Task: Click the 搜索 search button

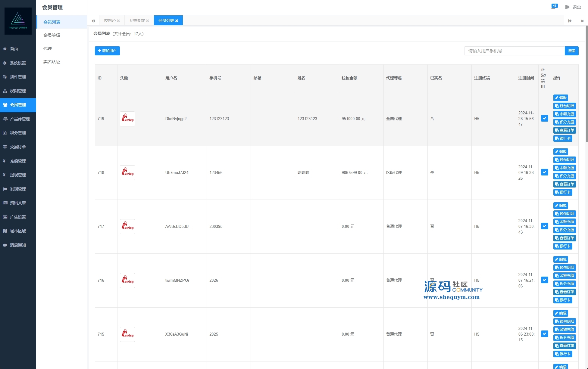Action: pyautogui.click(x=571, y=51)
